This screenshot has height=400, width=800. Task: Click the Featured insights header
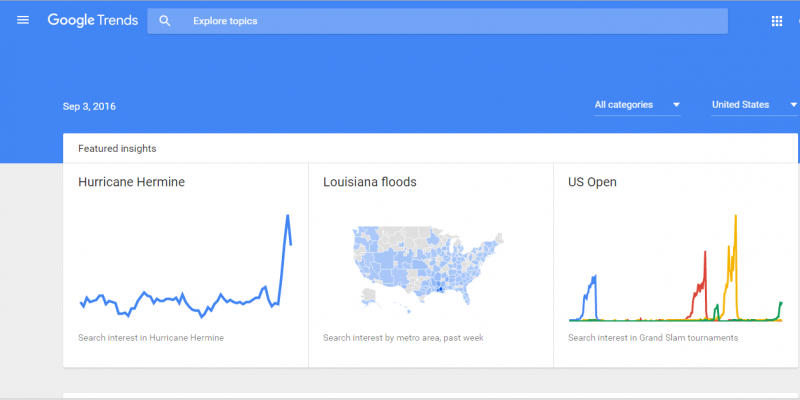pos(117,148)
